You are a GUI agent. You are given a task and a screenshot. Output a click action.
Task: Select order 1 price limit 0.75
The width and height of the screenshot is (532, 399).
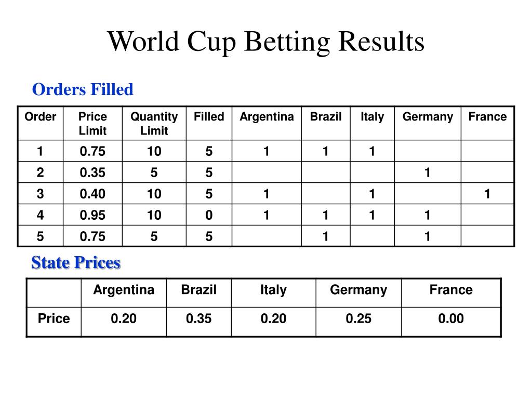point(92,151)
